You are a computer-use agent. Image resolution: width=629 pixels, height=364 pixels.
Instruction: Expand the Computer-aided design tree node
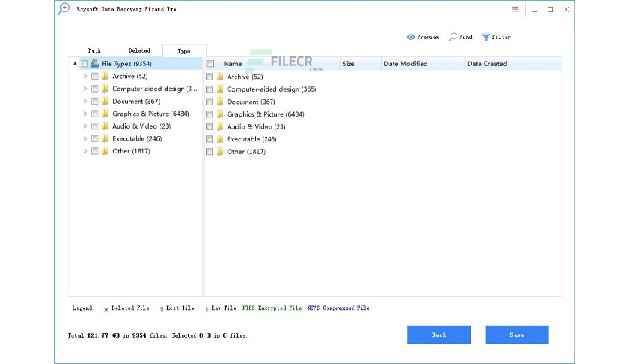pyautogui.click(x=85, y=89)
